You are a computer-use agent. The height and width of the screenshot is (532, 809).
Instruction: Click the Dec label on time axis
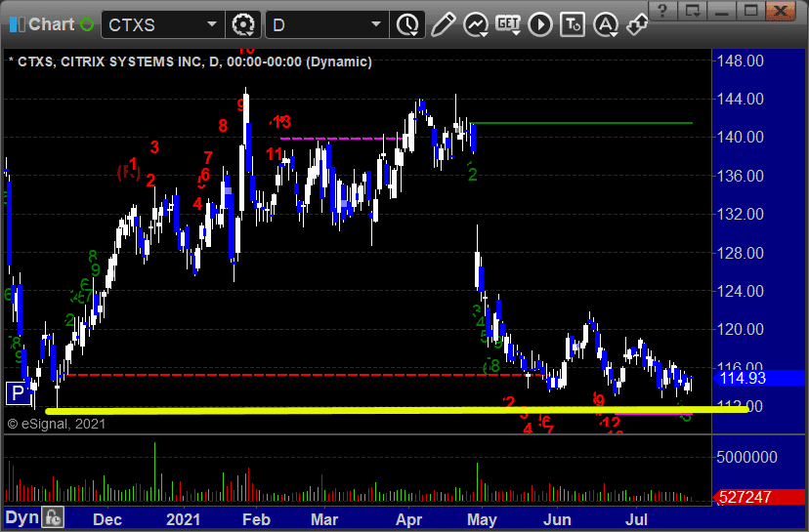point(107,519)
